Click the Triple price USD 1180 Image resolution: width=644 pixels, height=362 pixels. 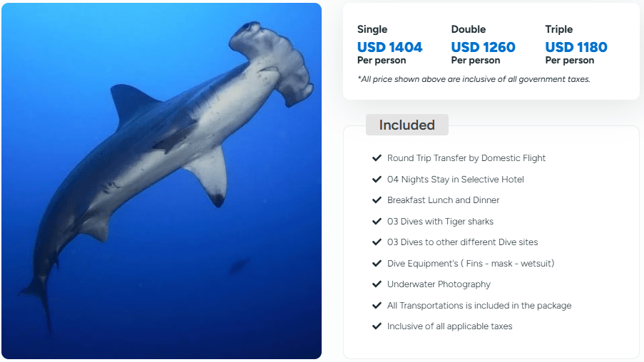[x=576, y=47]
